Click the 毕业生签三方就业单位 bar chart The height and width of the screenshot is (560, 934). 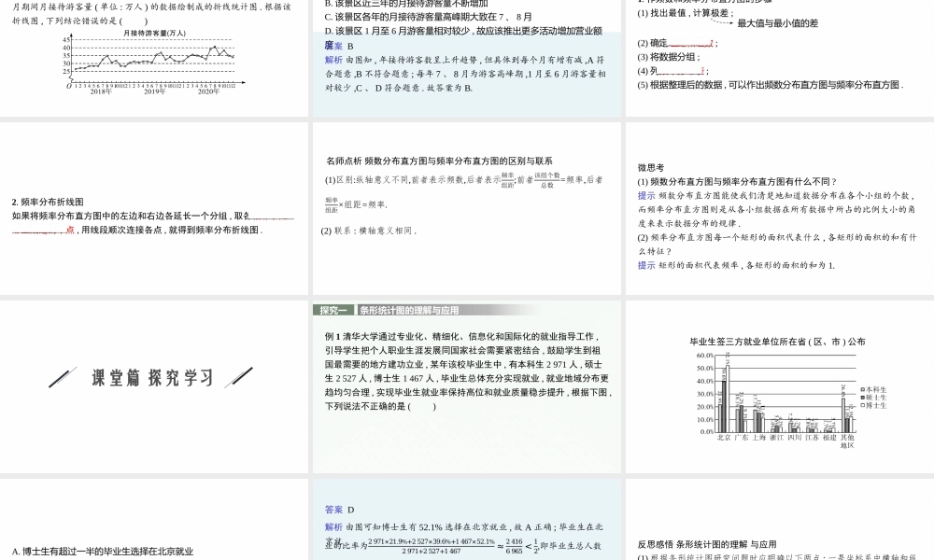(x=775, y=392)
